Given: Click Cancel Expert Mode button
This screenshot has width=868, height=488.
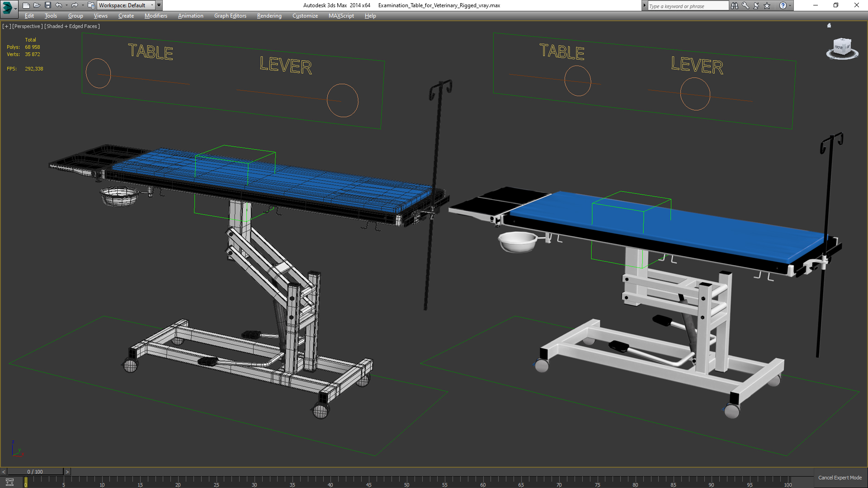Looking at the screenshot, I should coord(840,478).
